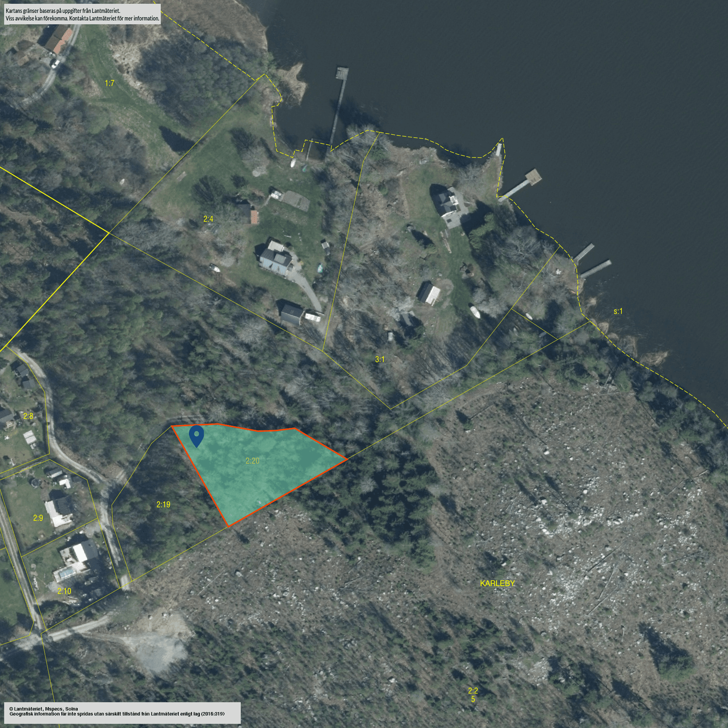Click the blue location pin marker
Image resolution: width=728 pixels, height=728 pixels.
click(x=196, y=435)
